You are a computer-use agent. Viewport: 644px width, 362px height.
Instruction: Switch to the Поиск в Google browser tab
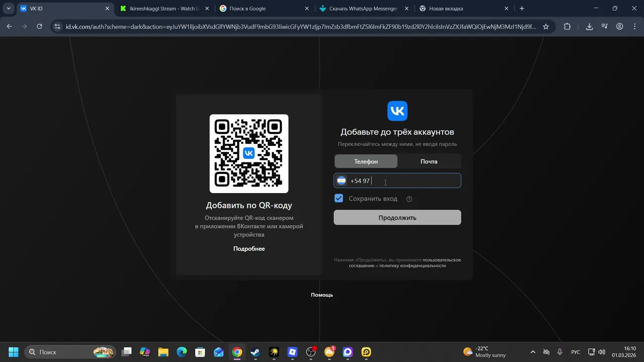265,9
